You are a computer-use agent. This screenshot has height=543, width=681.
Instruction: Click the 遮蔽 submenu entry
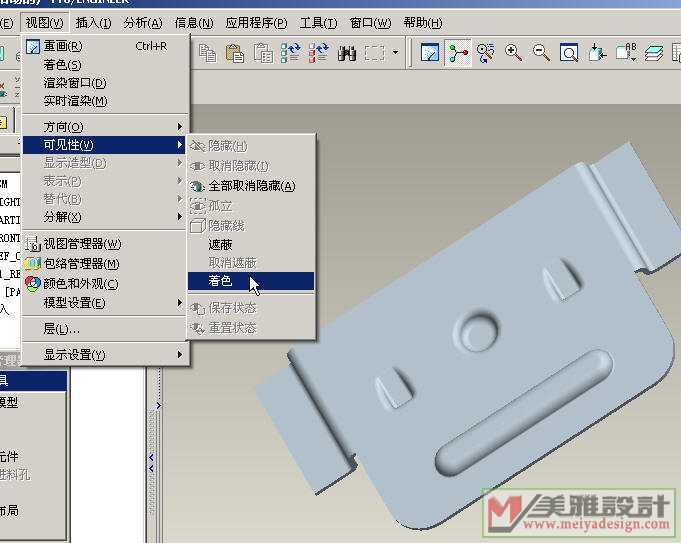(220, 244)
